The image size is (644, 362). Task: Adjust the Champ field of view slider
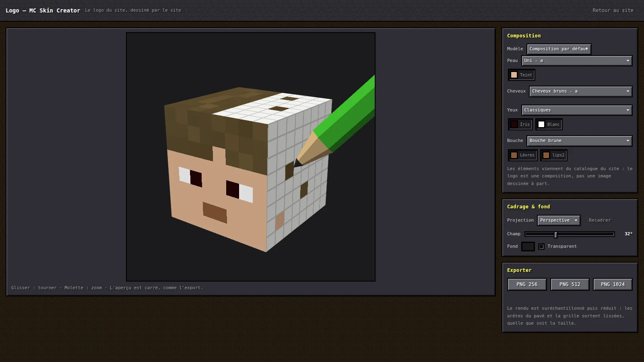pos(570,234)
